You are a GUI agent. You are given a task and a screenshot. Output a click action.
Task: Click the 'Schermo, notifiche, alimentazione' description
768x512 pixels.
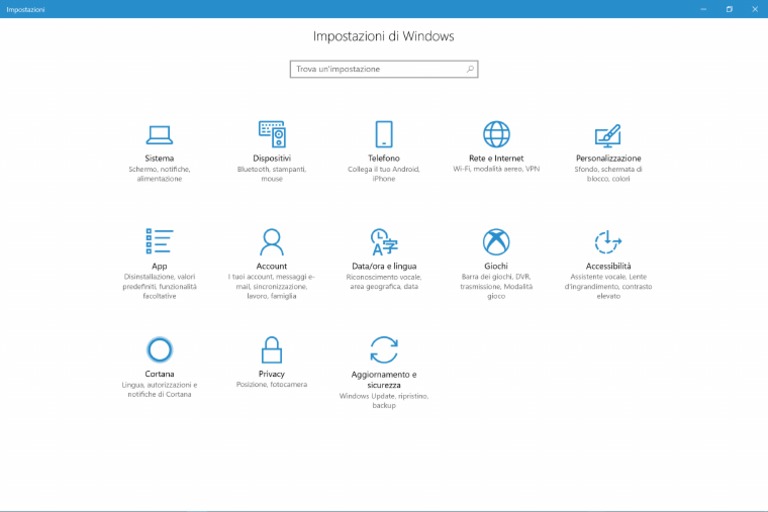(159, 174)
